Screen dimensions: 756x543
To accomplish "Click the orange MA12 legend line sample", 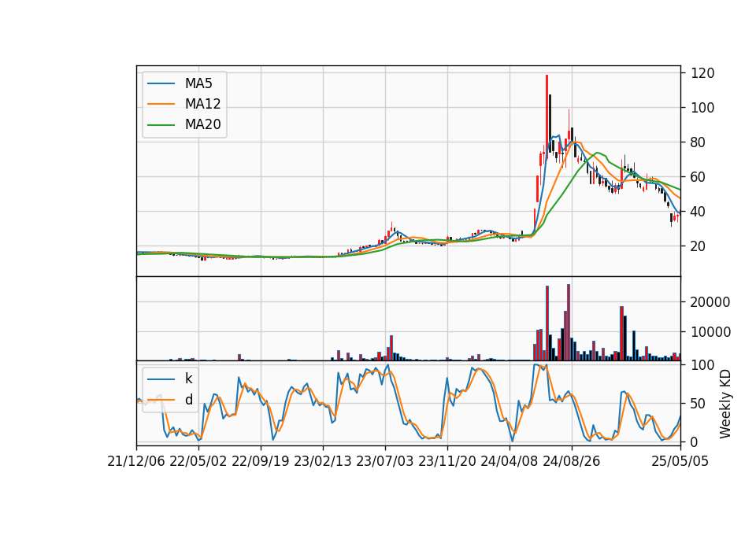I will tap(161, 104).
